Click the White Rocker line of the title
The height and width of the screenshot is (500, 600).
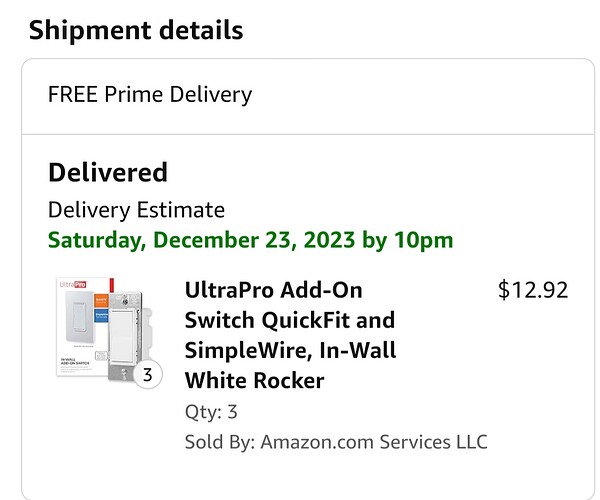(255, 380)
